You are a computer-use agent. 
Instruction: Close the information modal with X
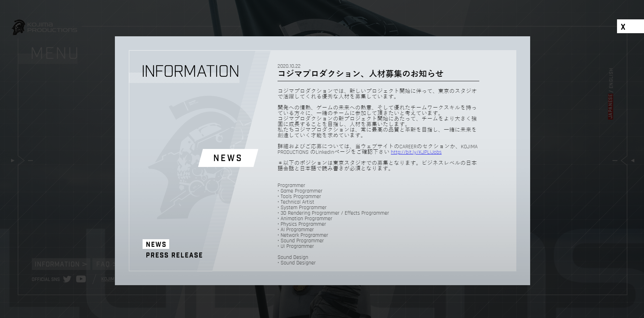[630, 26]
